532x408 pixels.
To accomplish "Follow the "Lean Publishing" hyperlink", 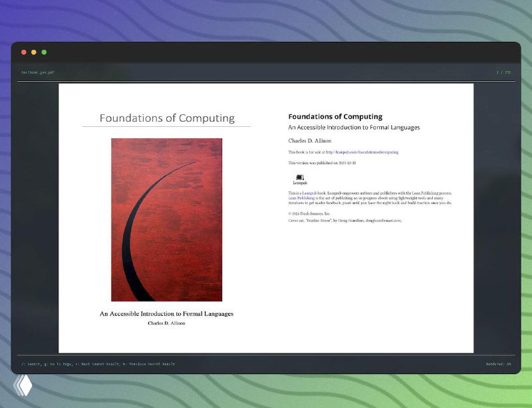I will tap(301, 198).
